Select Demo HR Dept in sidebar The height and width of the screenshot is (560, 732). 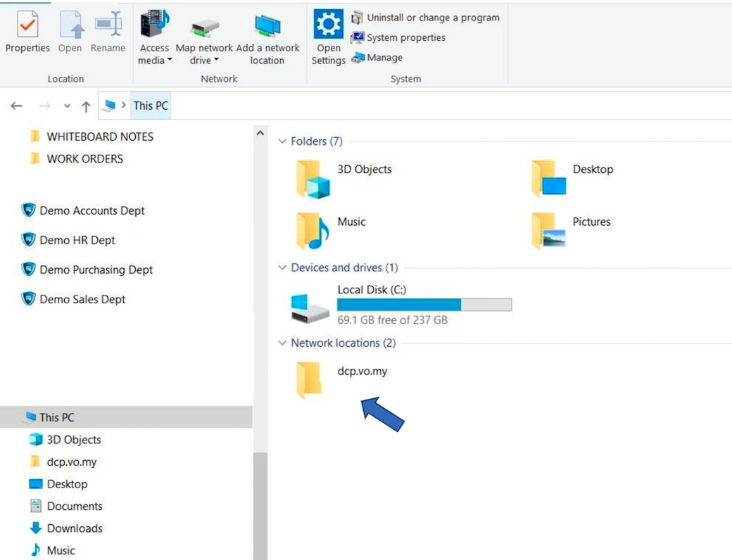77,241
